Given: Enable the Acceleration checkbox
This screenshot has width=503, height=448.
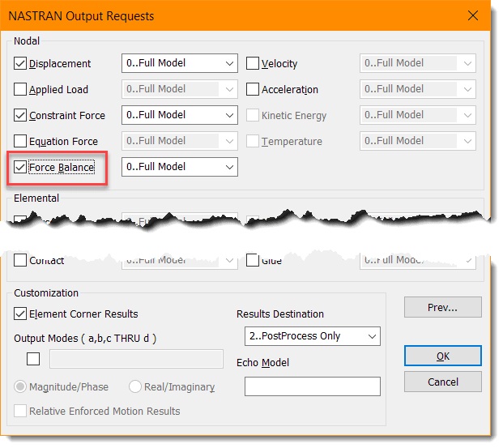Looking at the screenshot, I should coord(253,89).
